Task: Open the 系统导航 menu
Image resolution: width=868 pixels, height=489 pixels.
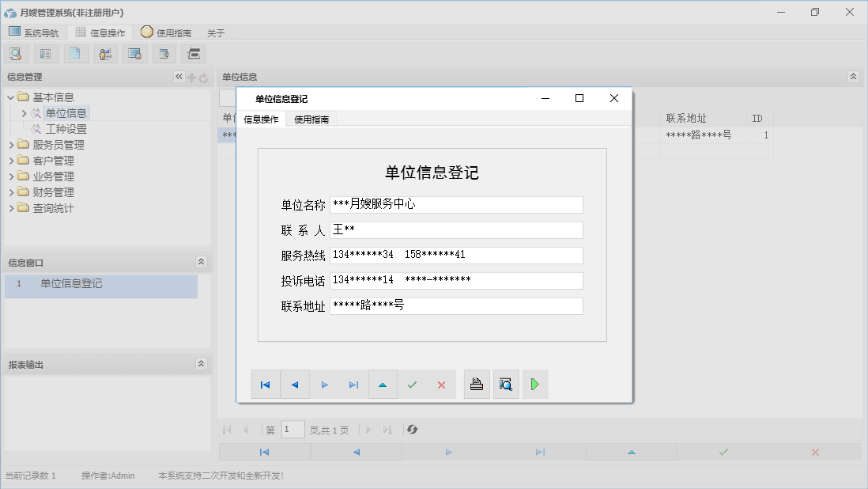Action: coord(34,32)
